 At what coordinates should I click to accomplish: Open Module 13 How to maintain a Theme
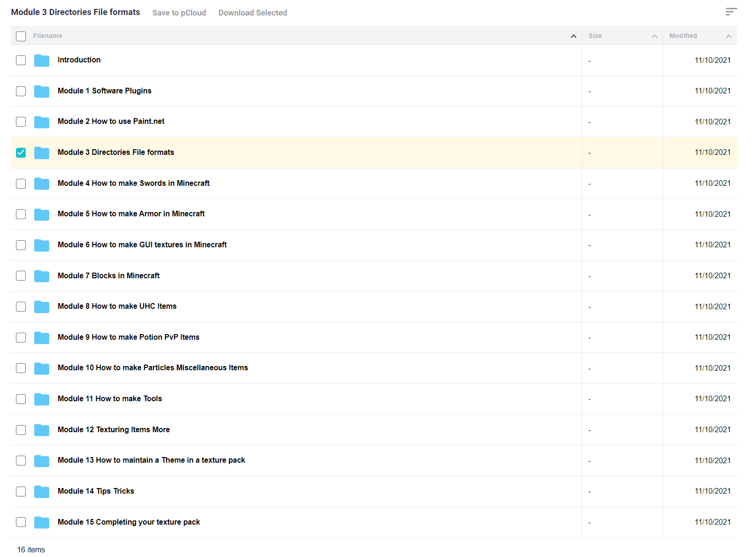point(151,460)
